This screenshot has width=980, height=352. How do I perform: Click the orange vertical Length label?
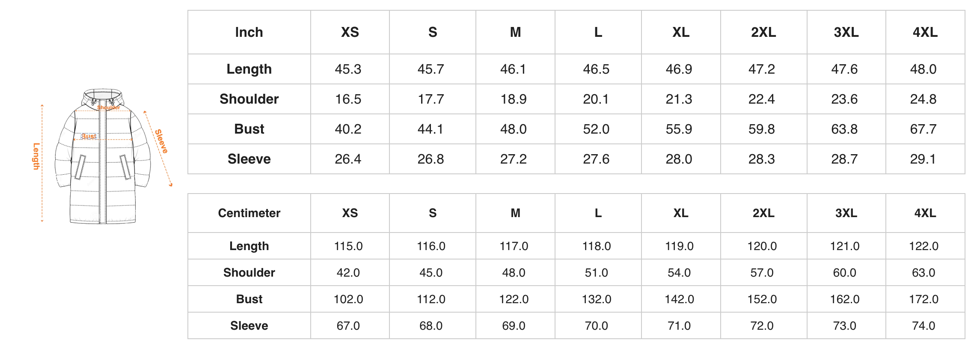(36, 156)
